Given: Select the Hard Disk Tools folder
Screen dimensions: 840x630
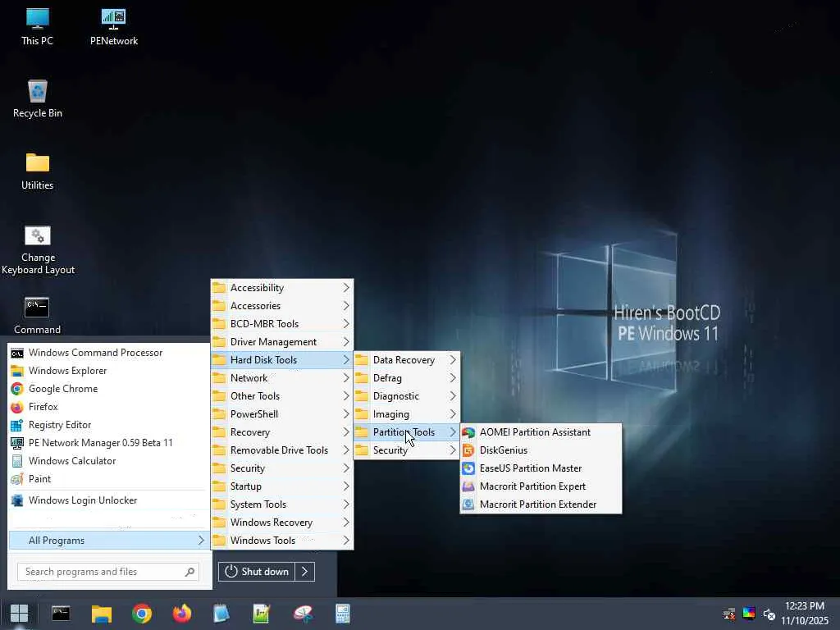Looking at the screenshot, I should pyautogui.click(x=282, y=360).
